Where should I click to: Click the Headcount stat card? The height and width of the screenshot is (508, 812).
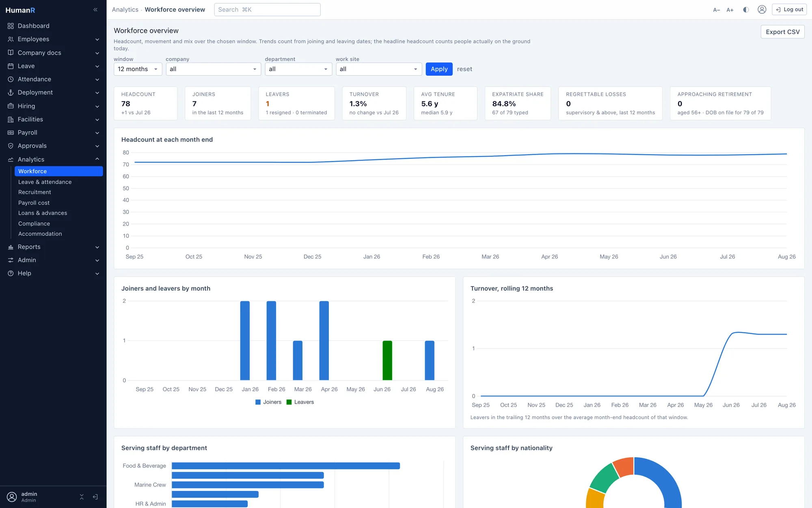[145, 103]
